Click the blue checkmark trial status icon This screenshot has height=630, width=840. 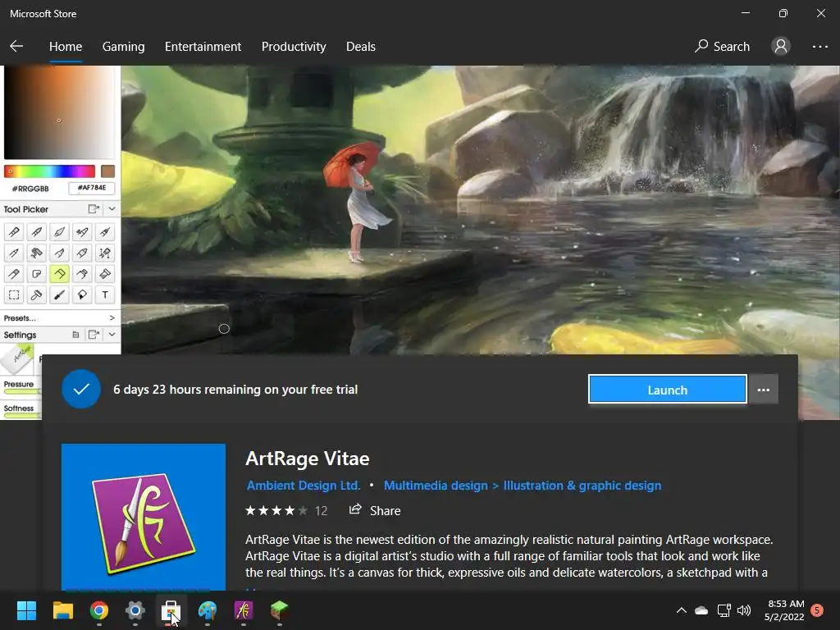pos(81,390)
